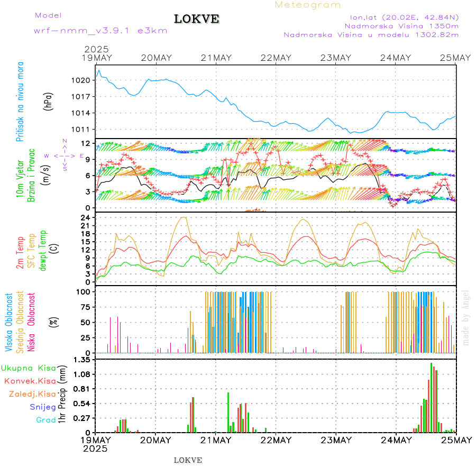Viewport: 476px width, 476px height.
Task: Click the dewpt Temp axis label
Action: point(43,249)
